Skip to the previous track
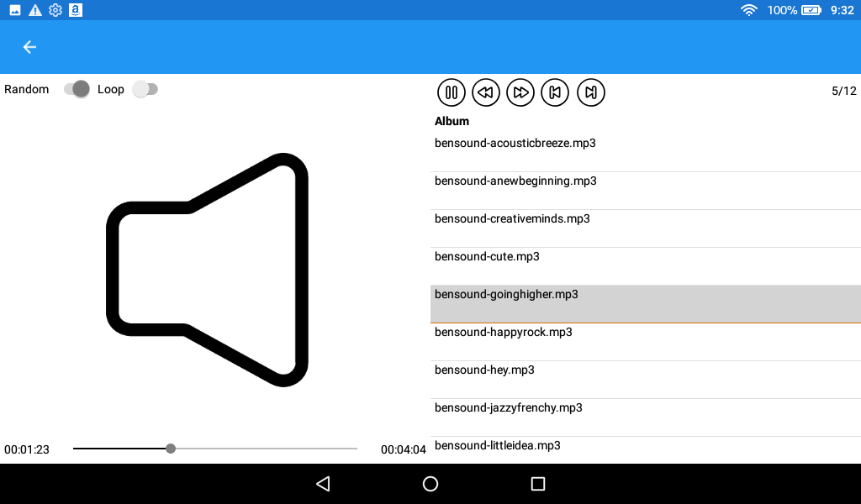The height and width of the screenshot is (504, 861). click(555, 92)
